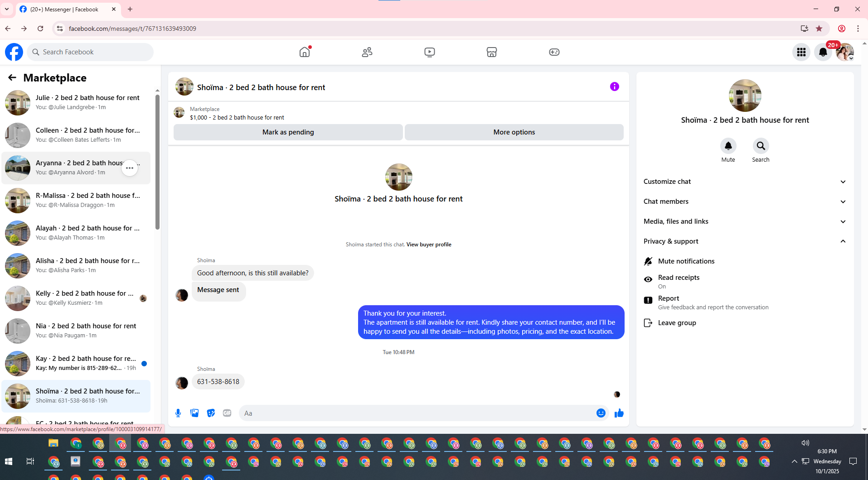Open the Home feed icon

[x=305, y=52]
